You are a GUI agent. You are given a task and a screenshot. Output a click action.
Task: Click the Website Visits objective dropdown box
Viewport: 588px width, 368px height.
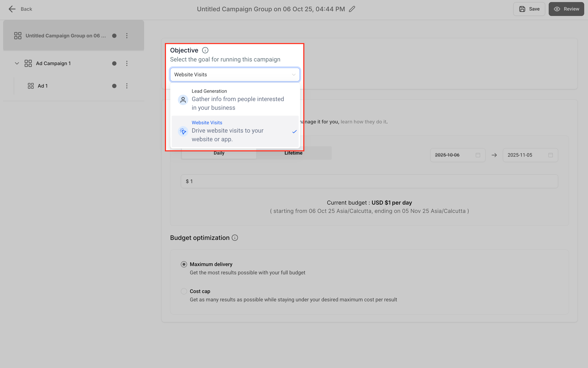(x=231, y=75)
